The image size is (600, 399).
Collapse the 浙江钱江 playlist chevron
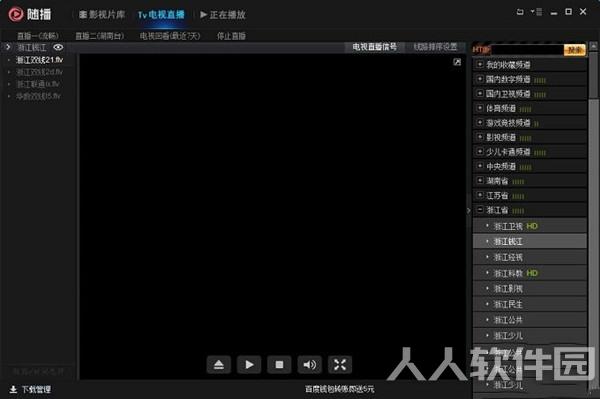point(8,47)
